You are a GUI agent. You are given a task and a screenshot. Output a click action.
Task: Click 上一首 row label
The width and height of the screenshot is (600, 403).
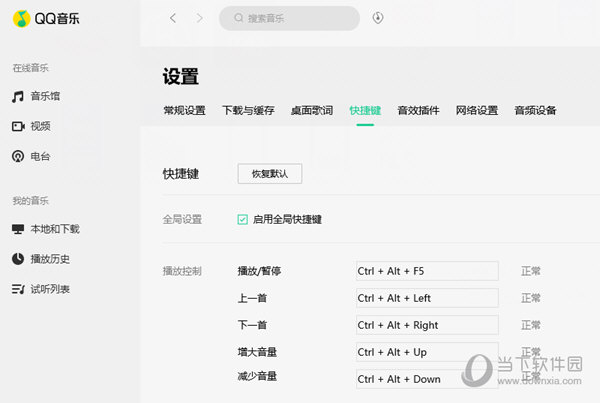pyautogui.click(x=252, y=298)
